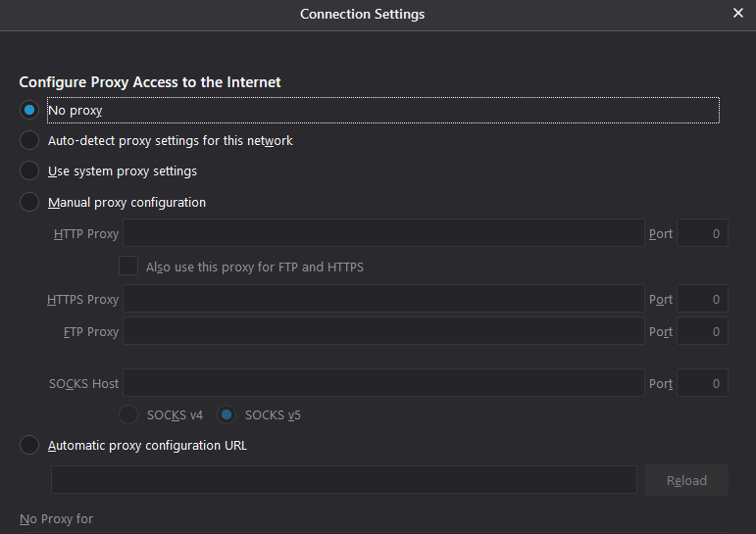756x534 pixels.
Task: Click the HTTP Proxy Port field
Action: (x=702, y=233)
